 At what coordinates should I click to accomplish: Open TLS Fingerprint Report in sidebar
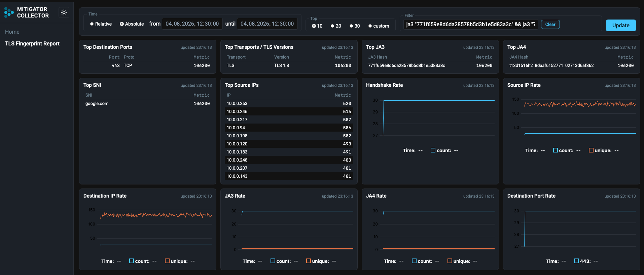[x=32, y=43]
